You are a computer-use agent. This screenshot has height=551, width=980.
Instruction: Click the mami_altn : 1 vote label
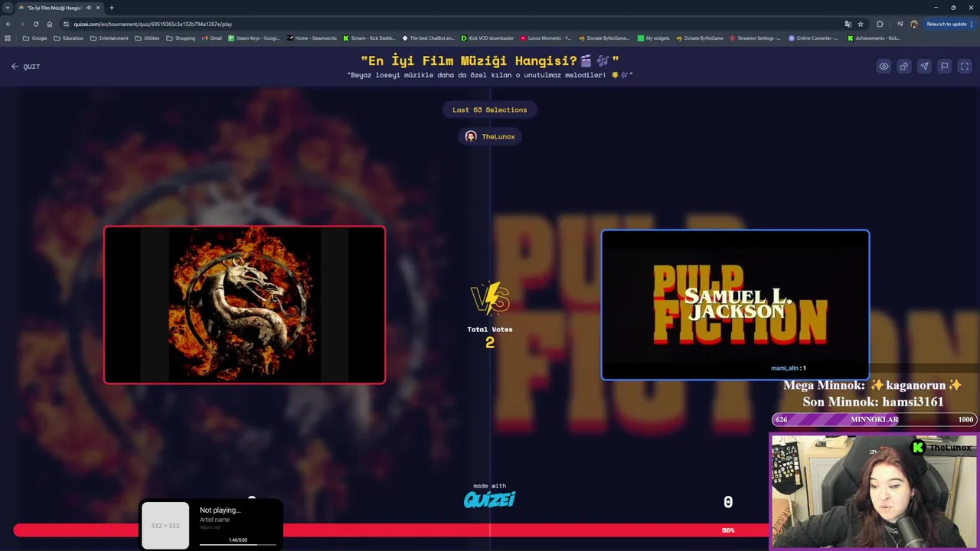789,368
